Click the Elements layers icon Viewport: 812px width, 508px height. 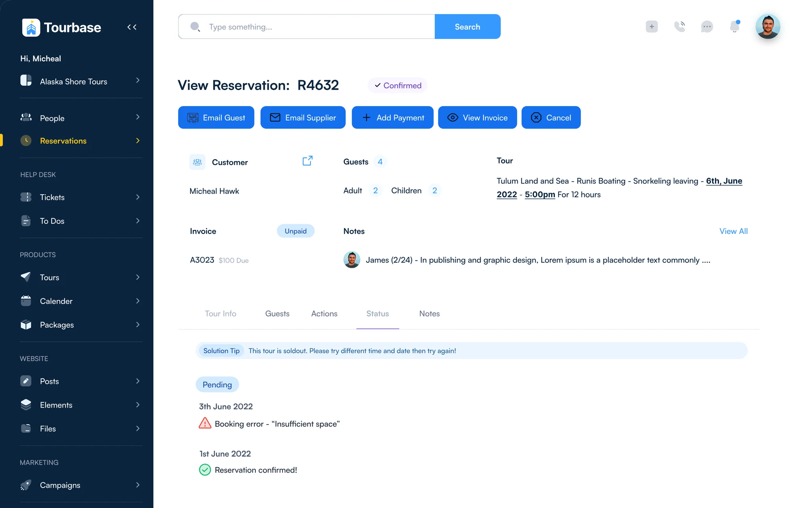[26, 404]
